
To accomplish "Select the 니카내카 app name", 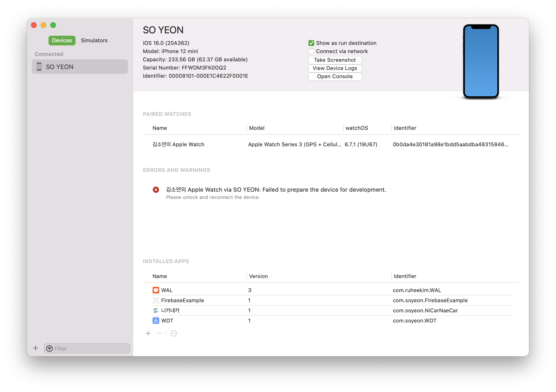I will (x=170, y=310).
